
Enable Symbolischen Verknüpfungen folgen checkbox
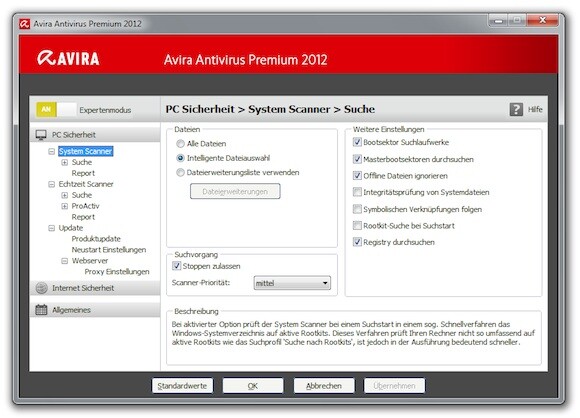tap(357, 209)
